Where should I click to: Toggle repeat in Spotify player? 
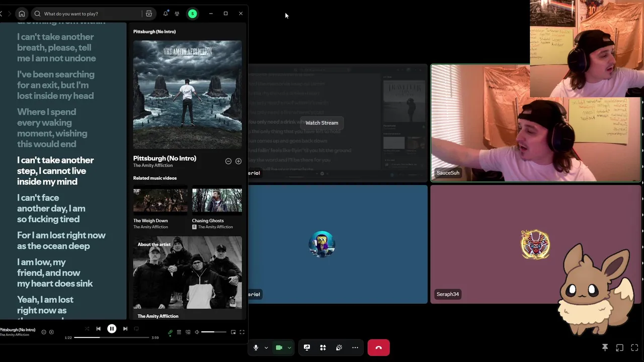(x=136, y=329)
